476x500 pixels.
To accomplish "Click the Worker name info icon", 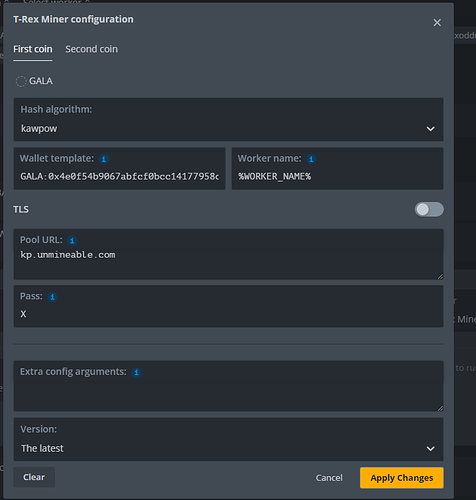I will (311, 159).
